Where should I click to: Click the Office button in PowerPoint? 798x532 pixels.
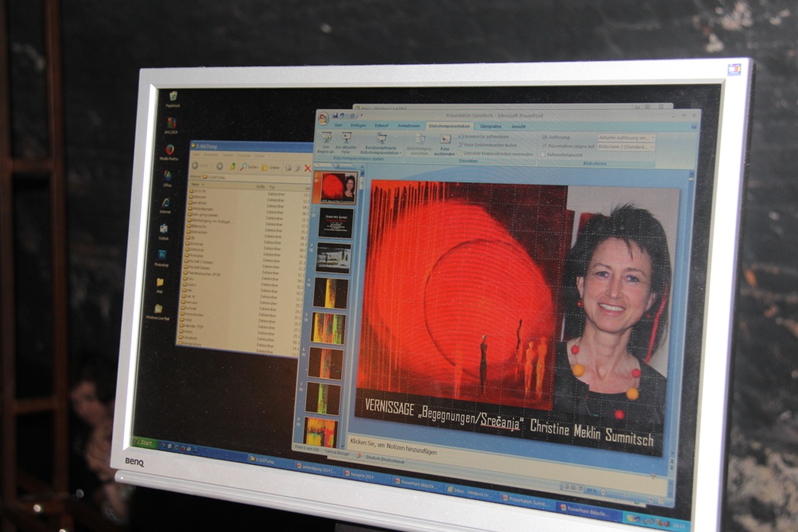323,118
